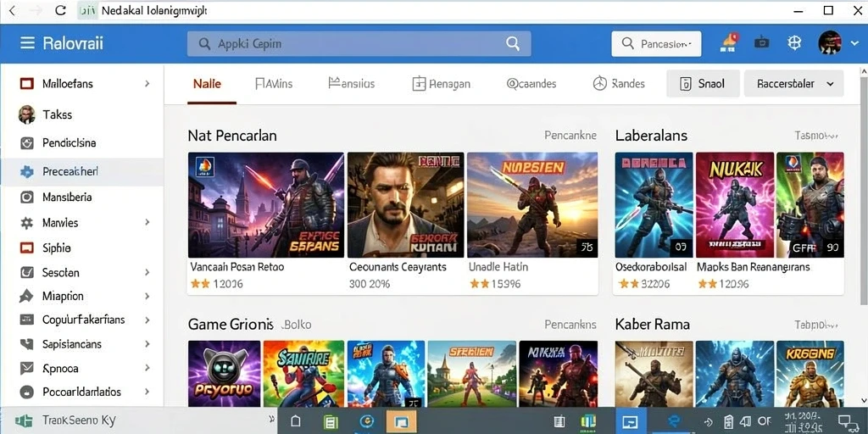868x434 pixels.
Task: Expand the chevron beside the user avatar
Action: point(854,43)
